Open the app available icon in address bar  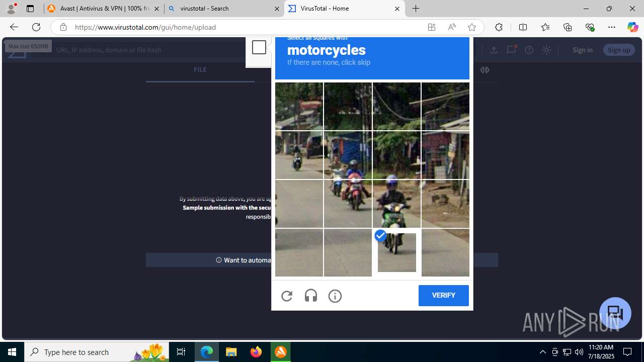tap(432, 27)
